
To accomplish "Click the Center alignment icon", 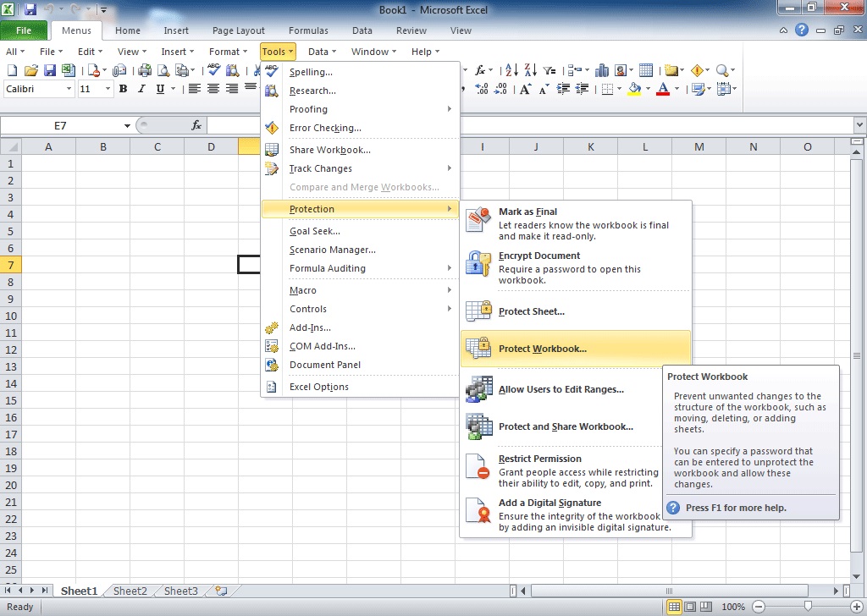I will click(x=213, y=89).
